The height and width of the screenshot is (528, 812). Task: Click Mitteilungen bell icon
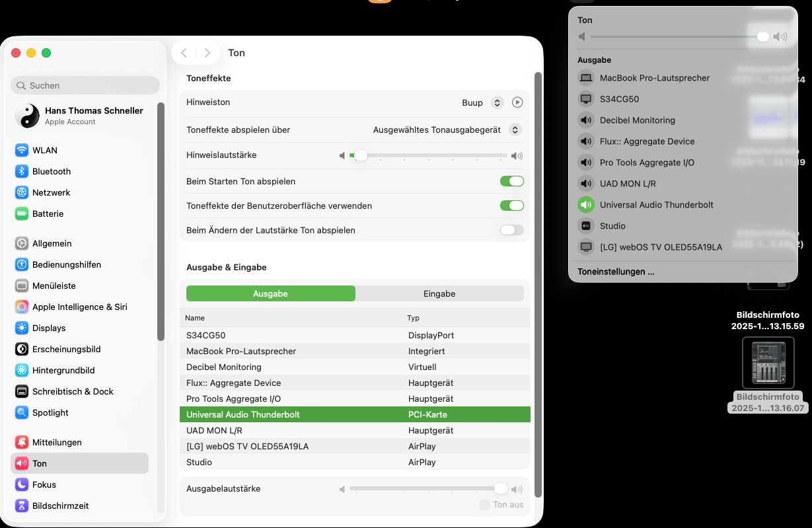[x=22, y=442]
